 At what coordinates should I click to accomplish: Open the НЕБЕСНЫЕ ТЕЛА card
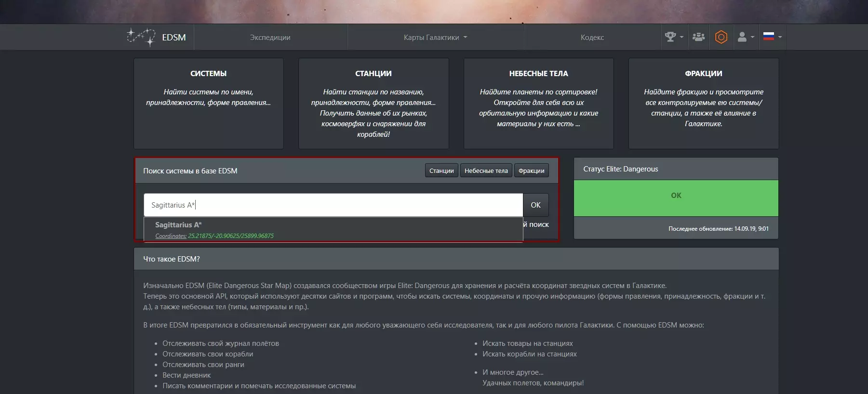pyautogui.click(x=538, y=104)
